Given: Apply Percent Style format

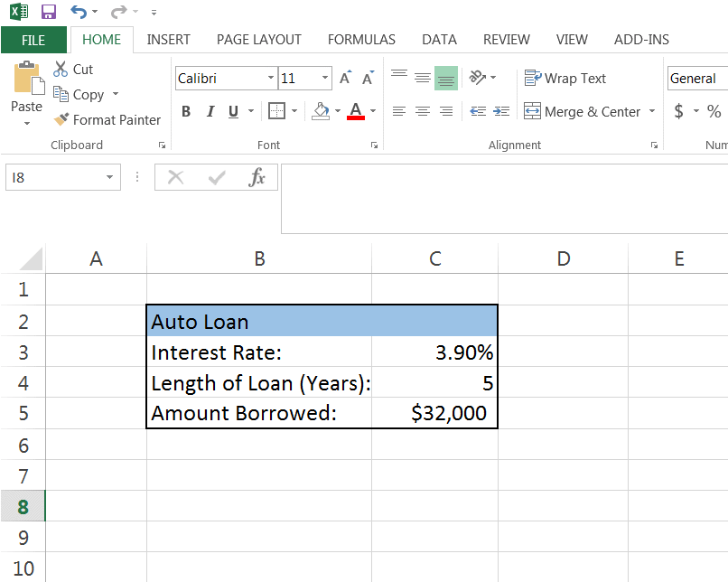Looking at the screenshot, I should click(x=714, y=111).
